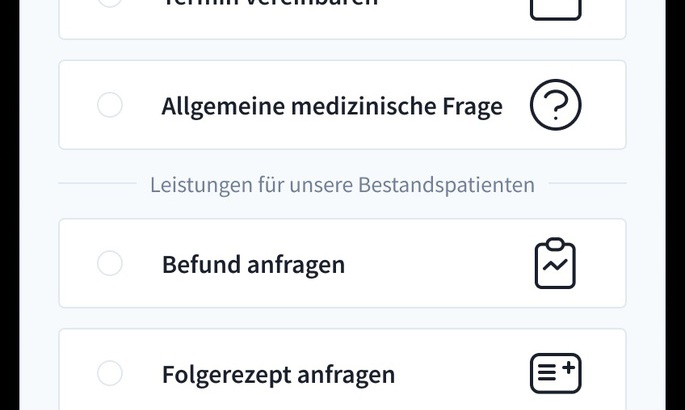Select the Allgemeine medizinische Frage radio button
Viewport: 685px width, 410px height.
[110, 105]
